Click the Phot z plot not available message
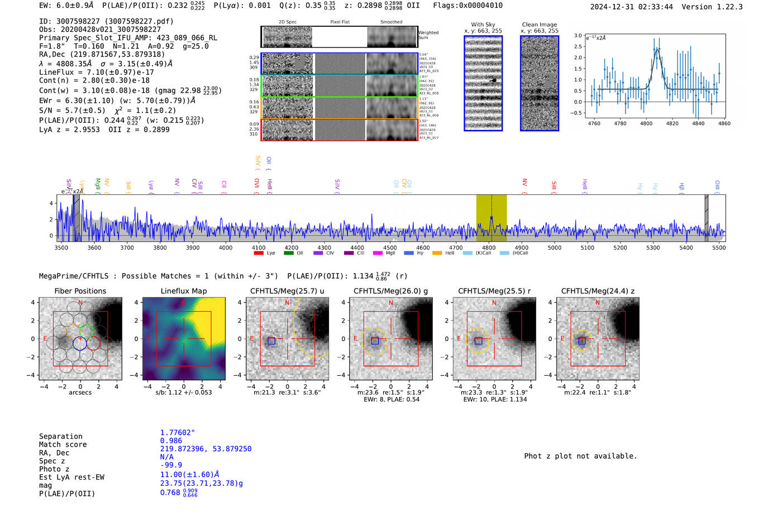The image size is (782, 532). pos(580,456)
